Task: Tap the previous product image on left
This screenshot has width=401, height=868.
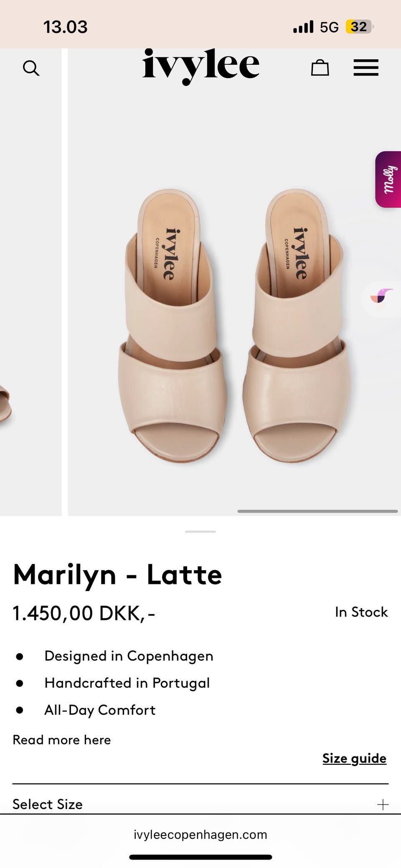Action: click(x=30, y=282)
